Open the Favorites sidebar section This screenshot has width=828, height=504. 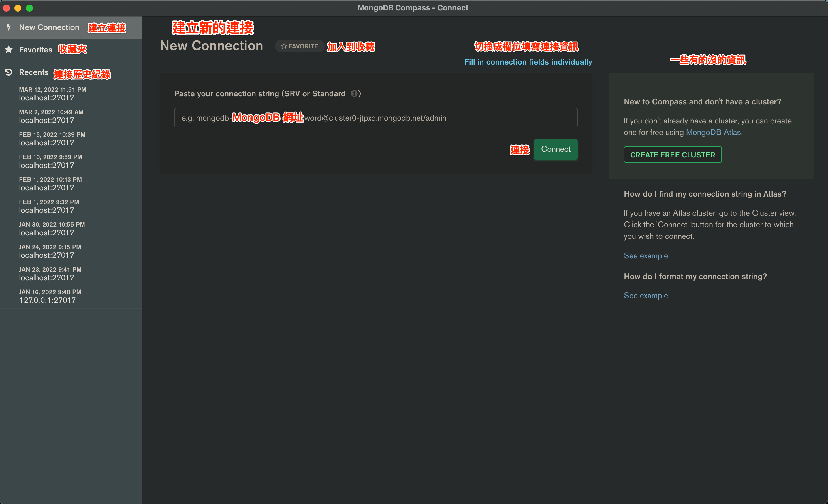point(36,50)
